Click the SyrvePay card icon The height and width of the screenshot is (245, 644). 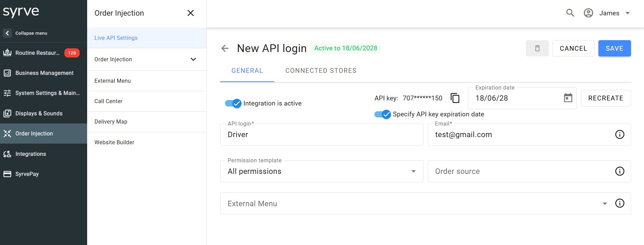pos(7,174)
